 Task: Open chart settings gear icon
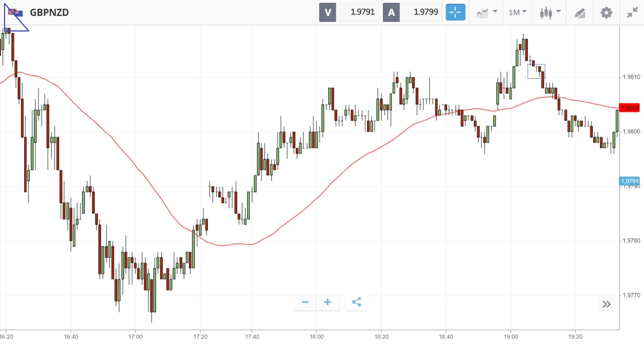click(606, 13)
